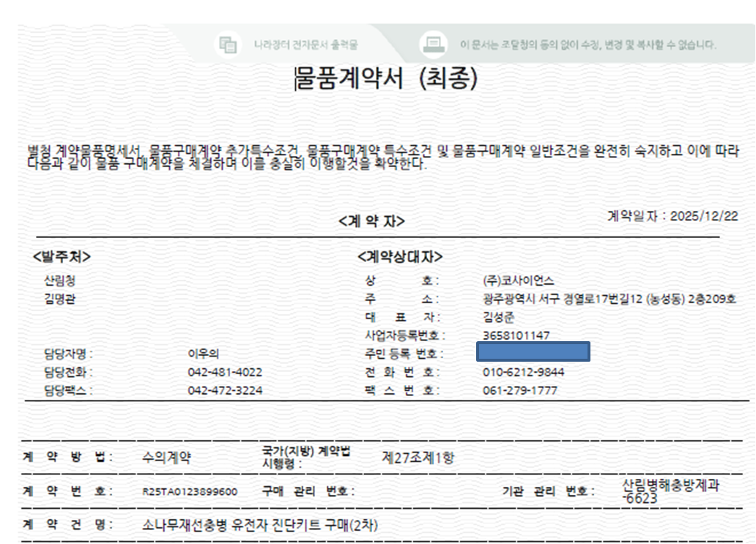Click the blue redacted 주민등록번호 box
The width and height of the screenshot is (756, 544).
click(x=532, y=352)
